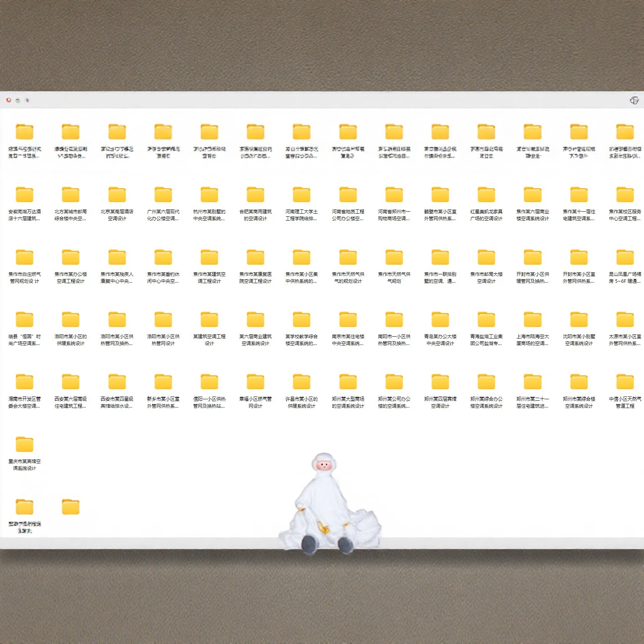644x644 pixels.
Task: Open folder 焦作市白庄燃气管网规划设计
Action: click(25, 257)
